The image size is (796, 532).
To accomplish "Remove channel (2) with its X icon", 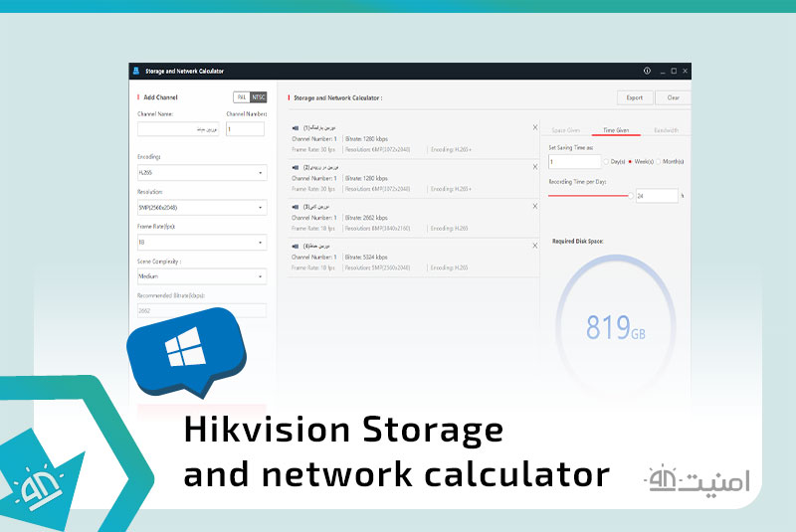I will tap(535, 167).
